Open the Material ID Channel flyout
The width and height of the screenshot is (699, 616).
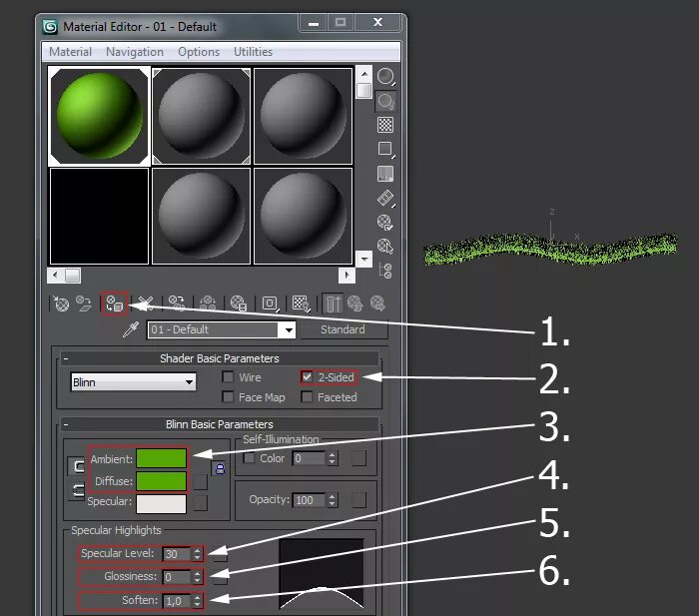point(270,304)
